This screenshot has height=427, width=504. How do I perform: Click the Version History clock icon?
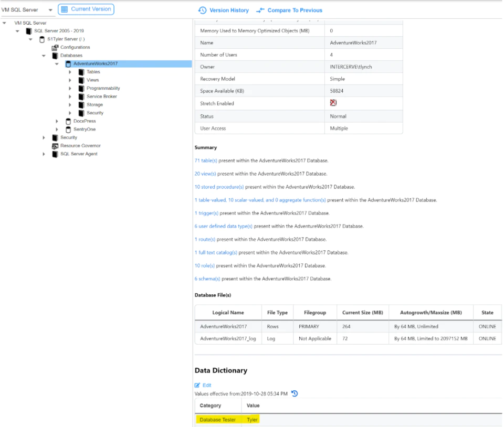[202, 10]
